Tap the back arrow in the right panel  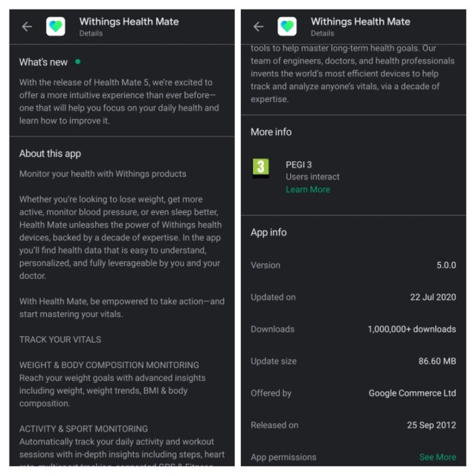click(x=259, y=27)
